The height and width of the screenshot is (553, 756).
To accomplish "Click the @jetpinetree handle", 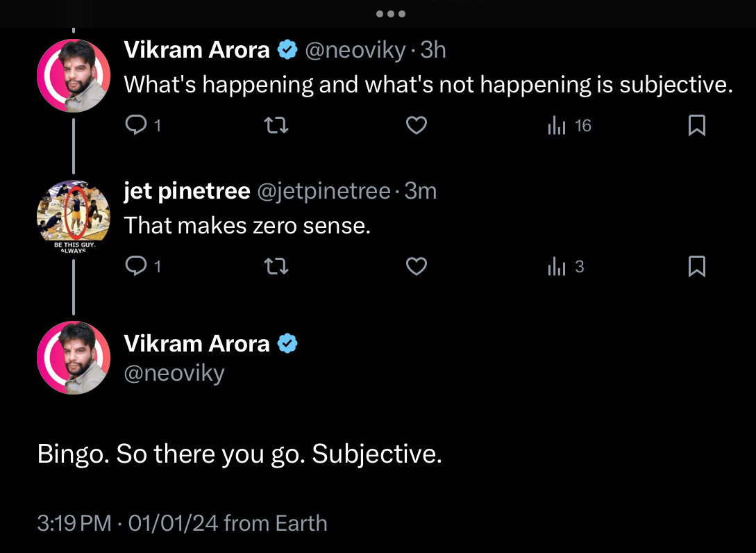I will pos(324,191).
